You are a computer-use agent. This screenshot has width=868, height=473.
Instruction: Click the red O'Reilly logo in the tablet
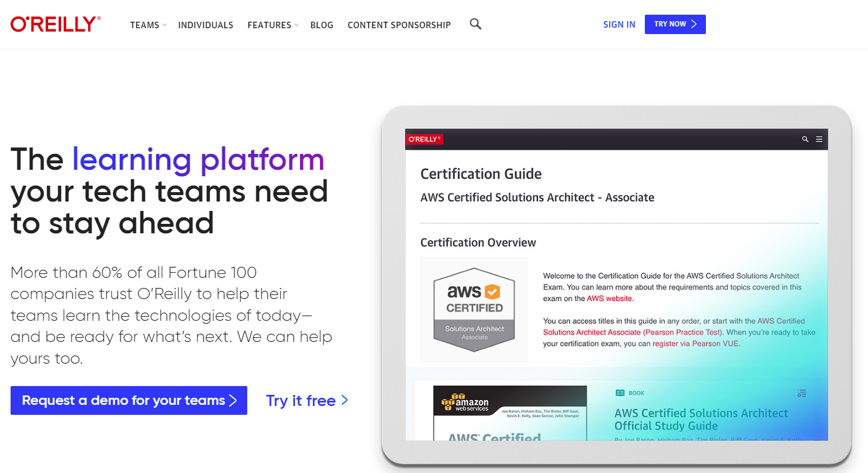tap(425, 139)
